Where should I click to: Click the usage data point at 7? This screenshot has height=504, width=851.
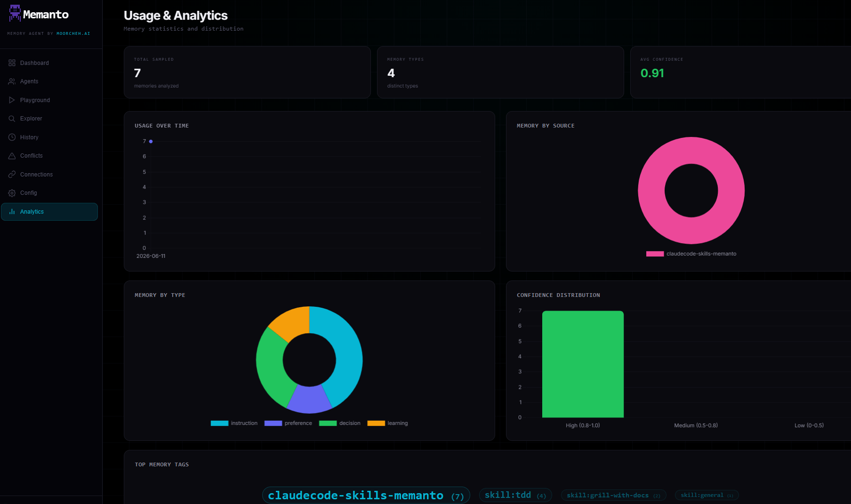(151, 141)
